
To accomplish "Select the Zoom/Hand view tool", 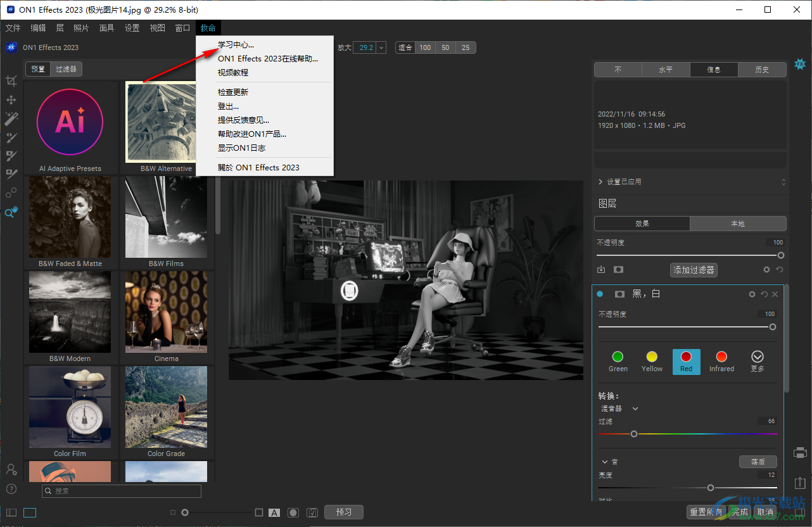I will click(11, 212).
